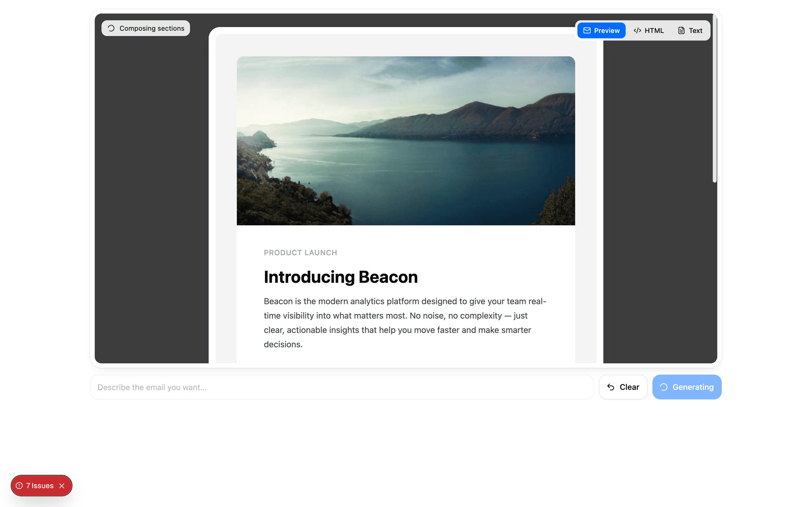The width and height of the screenshot is (812, 507).
Task: Click the spinner icon beside Composing sections
Action: [x=111, y=28]
